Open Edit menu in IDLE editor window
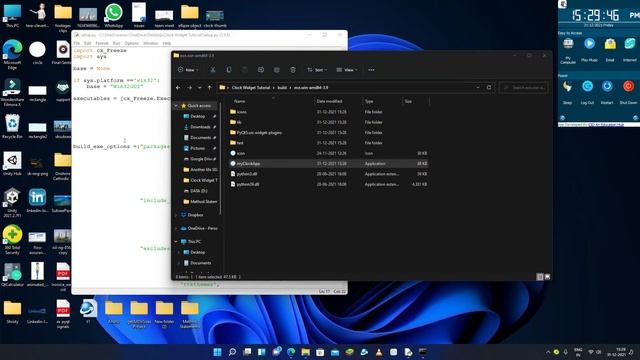The height and width of the screenshot is (360, 640). click(x=87, y=43)
